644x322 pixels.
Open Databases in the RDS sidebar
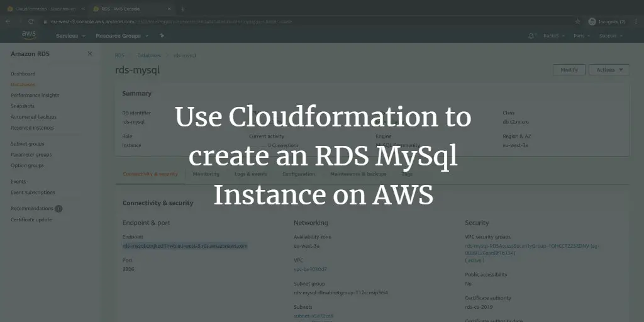[x=23, y=84]
